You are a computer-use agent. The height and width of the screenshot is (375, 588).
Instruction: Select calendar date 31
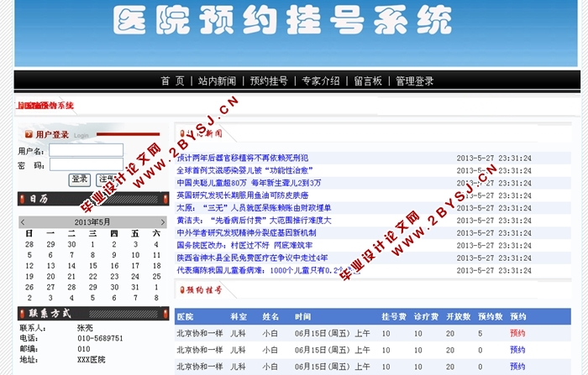tap(135, 287)
